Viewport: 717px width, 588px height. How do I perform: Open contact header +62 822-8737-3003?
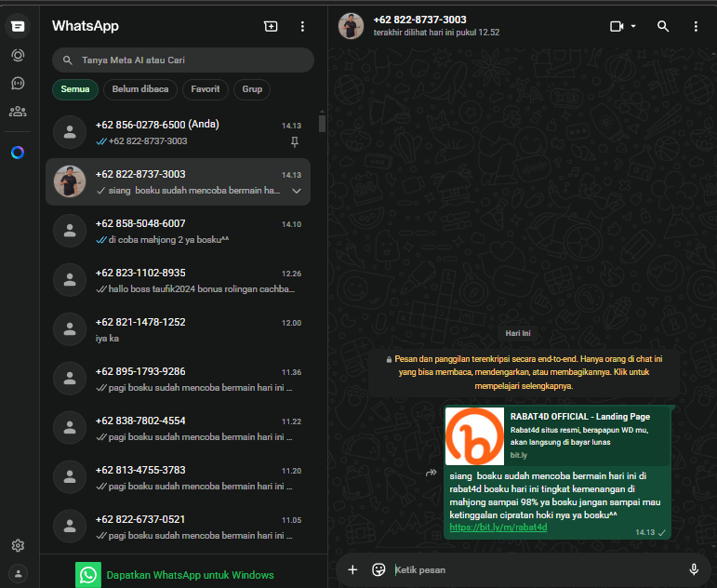point(419,20)
